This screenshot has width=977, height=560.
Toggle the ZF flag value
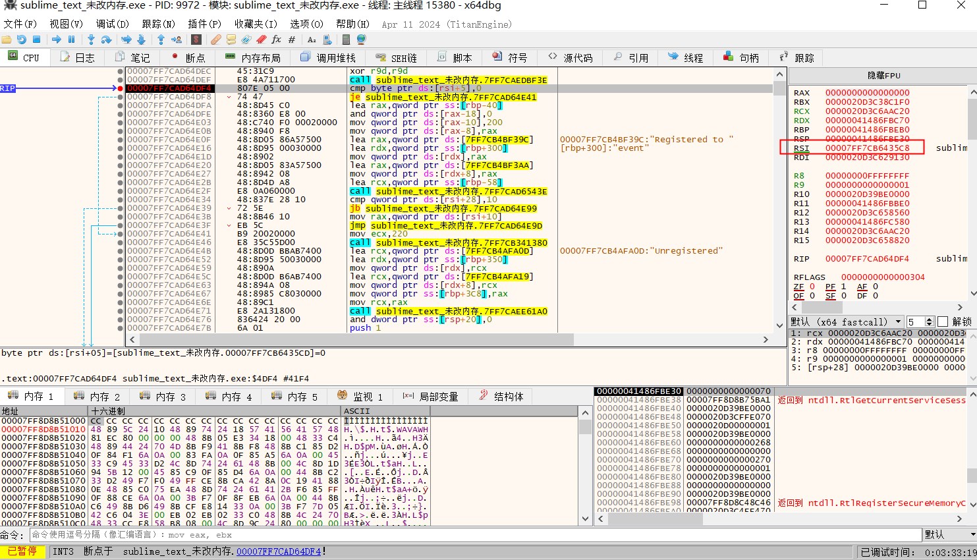point(812,287)
